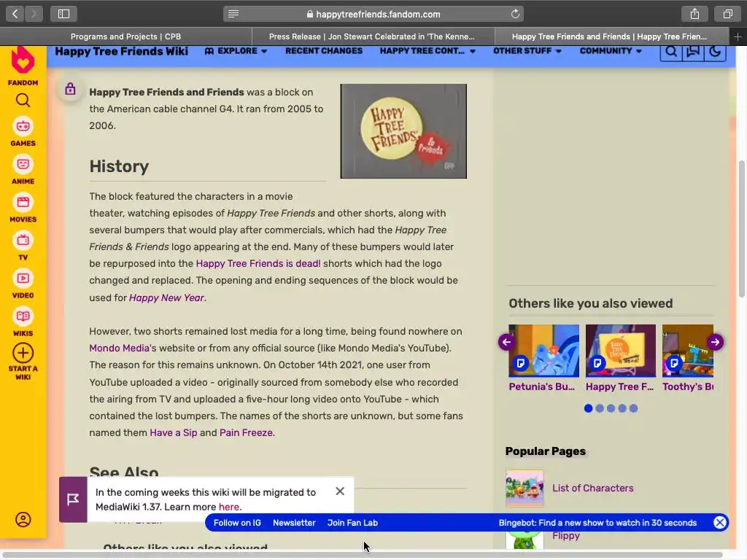Open Wikis in Fandom sidebar
This screenshot has height=560, width=747.
23,322
